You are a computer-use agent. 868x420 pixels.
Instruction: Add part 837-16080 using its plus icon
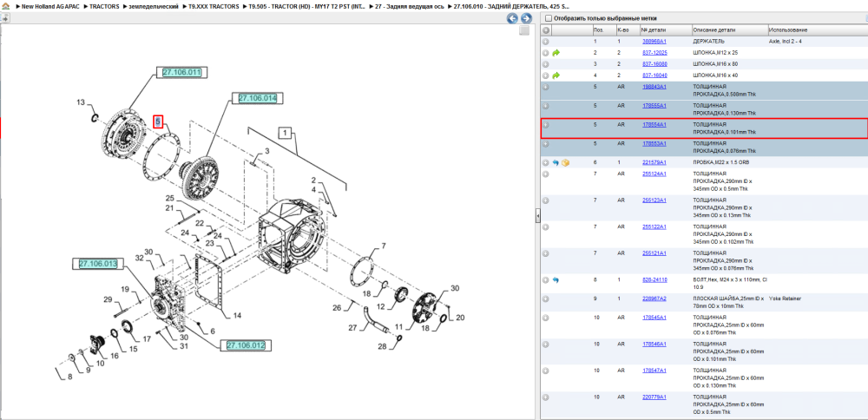[546, 64]
